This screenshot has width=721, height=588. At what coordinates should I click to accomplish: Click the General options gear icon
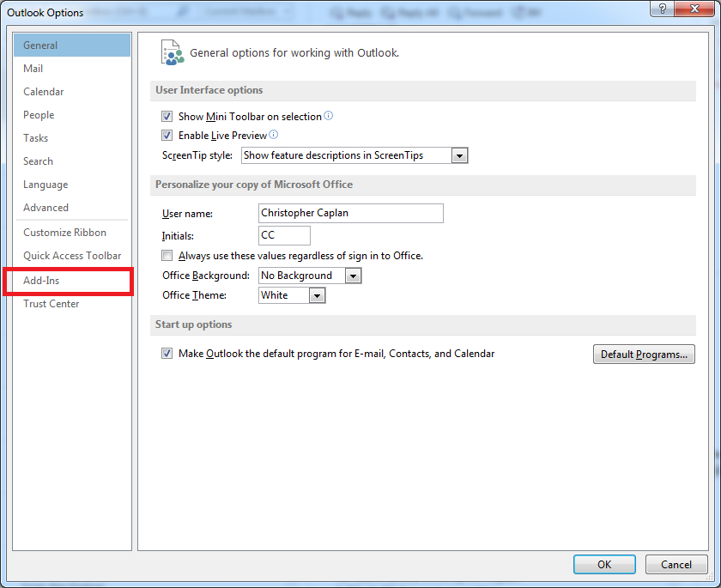point(171,52)
